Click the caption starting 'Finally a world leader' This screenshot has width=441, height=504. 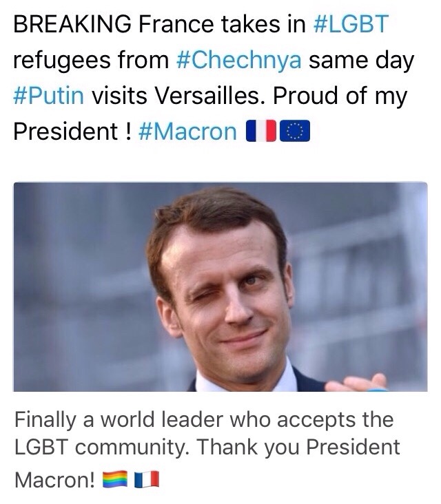coord(203,419)
